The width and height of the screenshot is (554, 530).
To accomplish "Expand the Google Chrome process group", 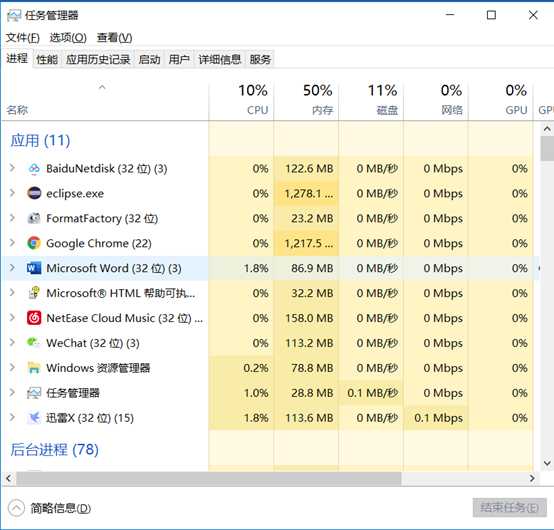I will pyautogui.click(x=12, y=243).
